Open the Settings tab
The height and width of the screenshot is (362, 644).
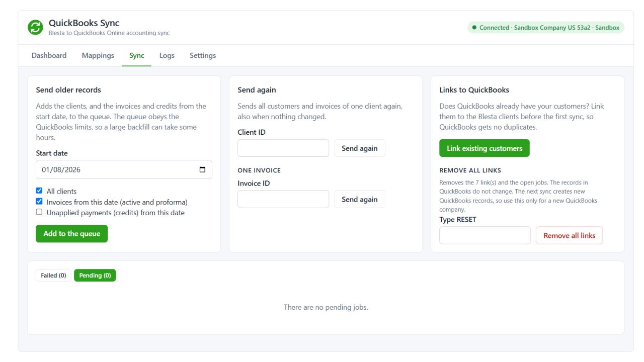point(203,56)
